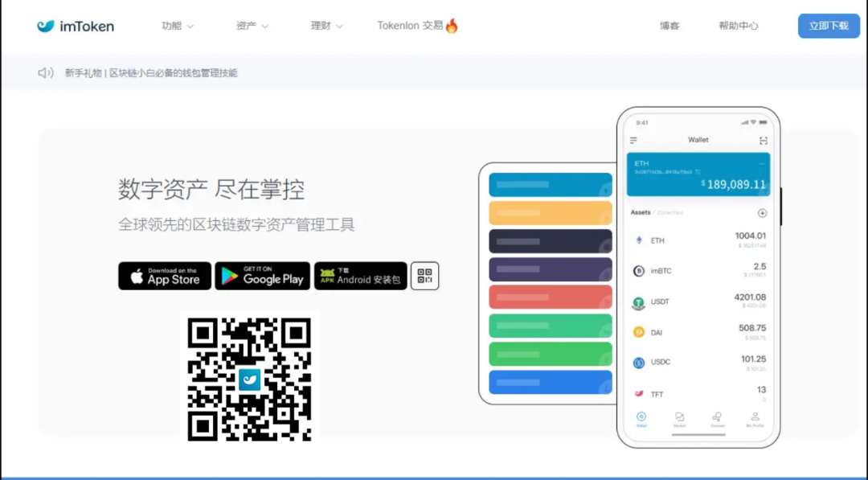The height and width of the screenshot is (480, 868).
Task: Select the Wallet icon in phone bottom nav
Action: click(641, 416)
